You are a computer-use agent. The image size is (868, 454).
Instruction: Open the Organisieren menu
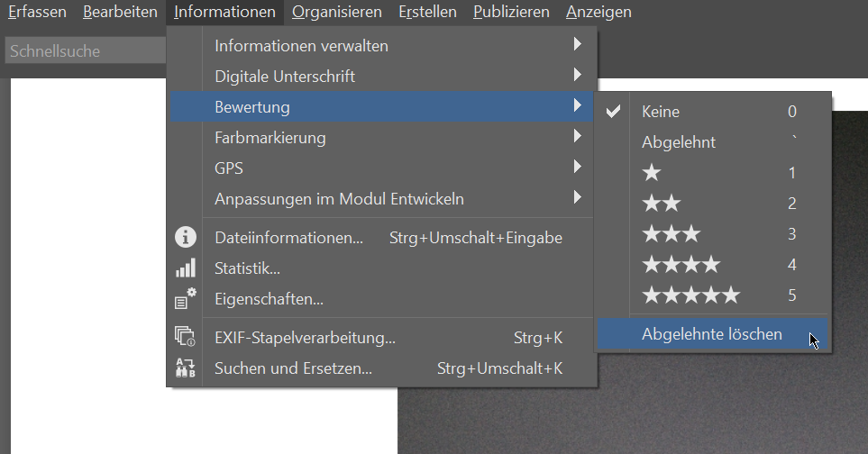click(x=336, y=12)
